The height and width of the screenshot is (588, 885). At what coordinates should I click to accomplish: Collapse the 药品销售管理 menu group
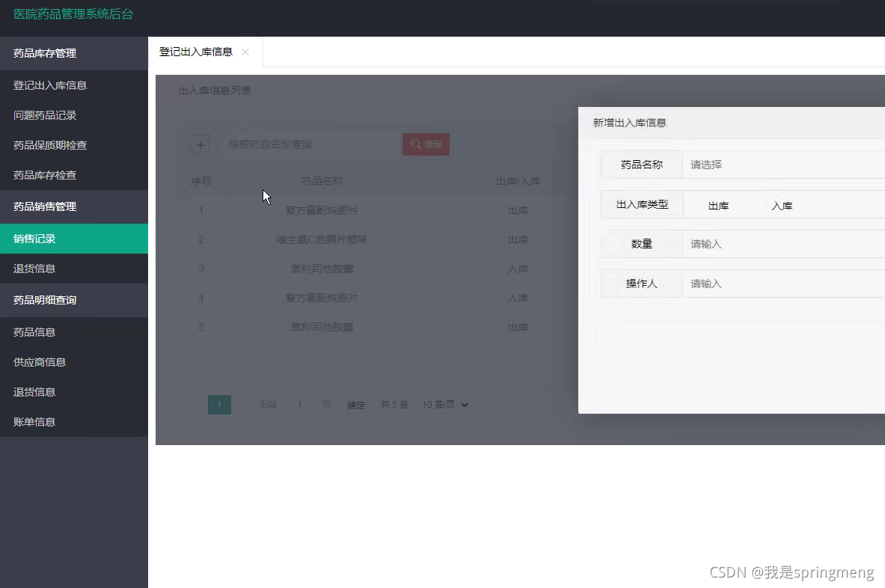click(74, 206)
